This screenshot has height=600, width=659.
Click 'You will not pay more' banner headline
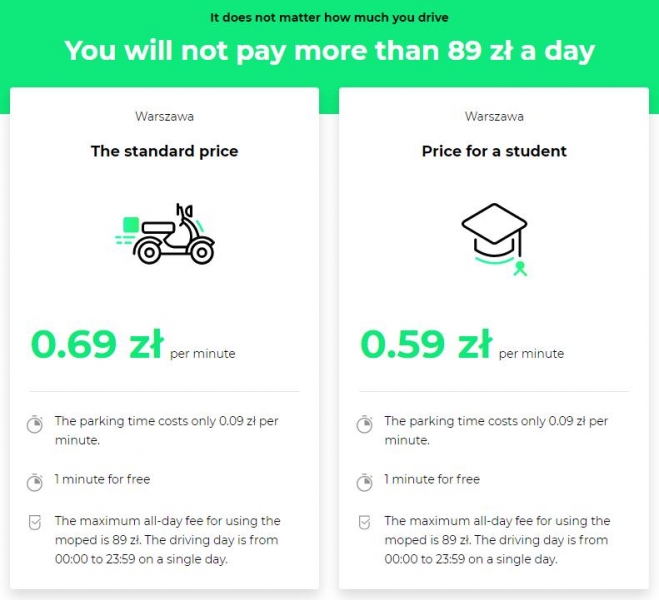point(330,50)
